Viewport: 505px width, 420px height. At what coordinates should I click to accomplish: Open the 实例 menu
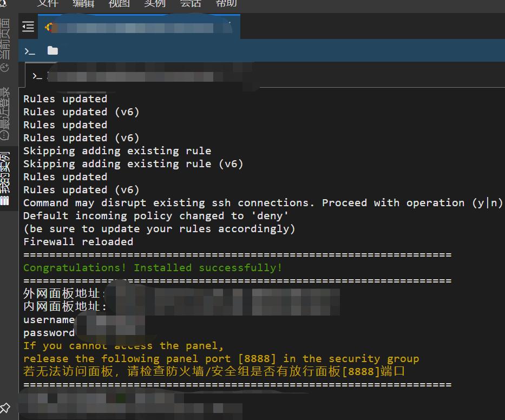pyautogui.click(x=155, y=3)
